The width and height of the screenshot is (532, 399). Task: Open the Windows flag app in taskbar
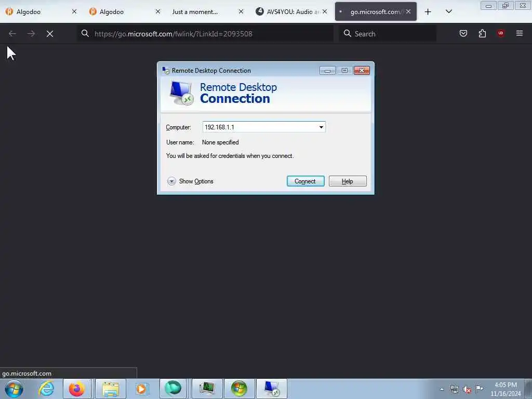(x=239, y=389)
